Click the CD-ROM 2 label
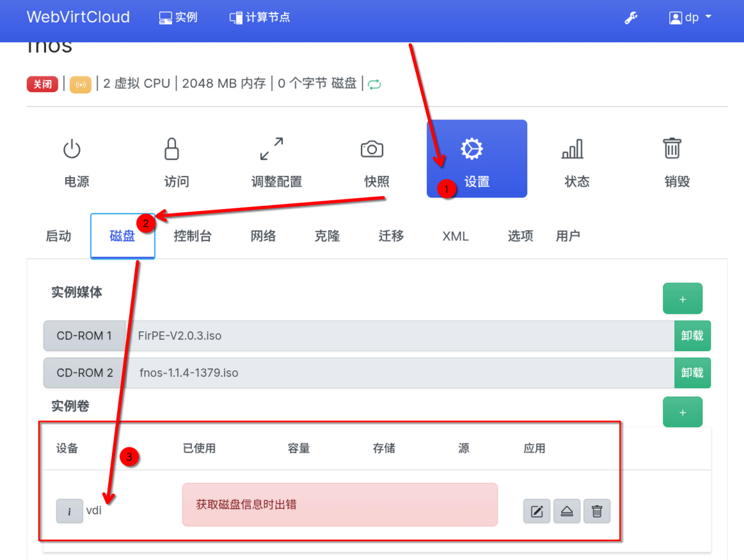Screen dimensions: 744x560 [x=84, y=373]
